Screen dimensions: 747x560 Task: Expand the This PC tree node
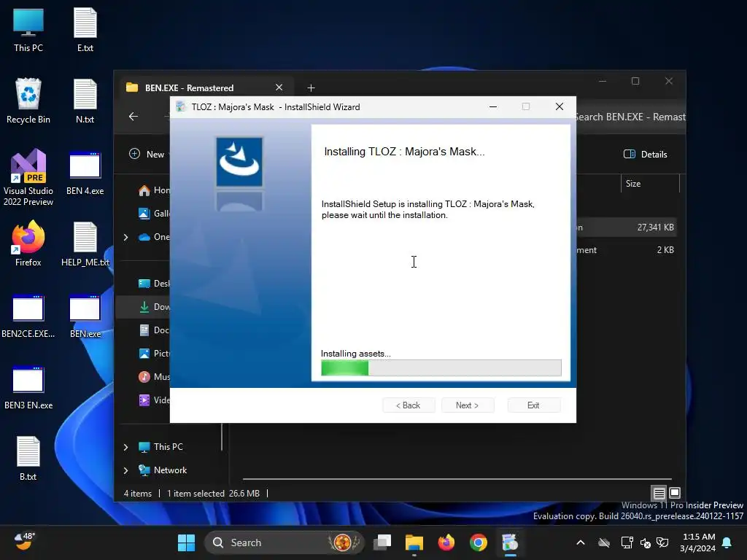pos(125,447)
